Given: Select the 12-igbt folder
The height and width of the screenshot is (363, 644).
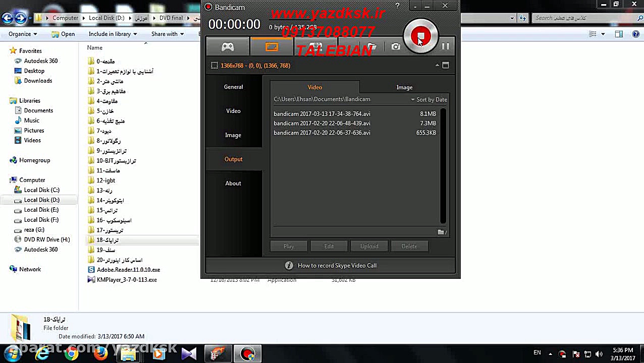Looking at the screenshot, I should [x=105, y=180].
